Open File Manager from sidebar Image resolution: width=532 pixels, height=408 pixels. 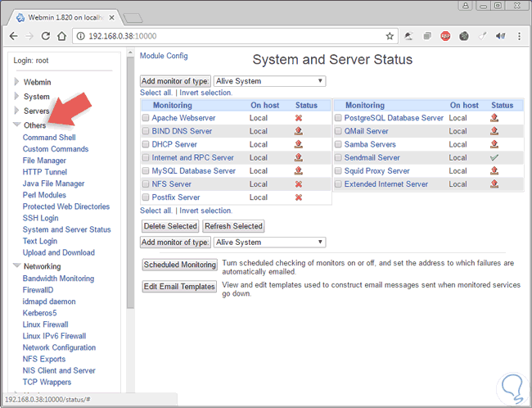[44, 161]
